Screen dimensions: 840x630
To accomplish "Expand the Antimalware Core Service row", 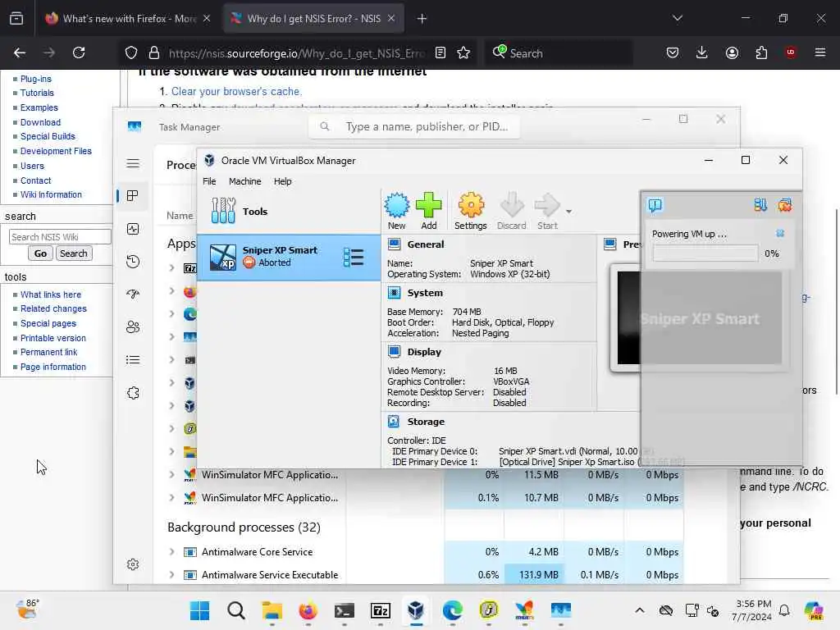I will pyautogui.click(x=171, y=551).
